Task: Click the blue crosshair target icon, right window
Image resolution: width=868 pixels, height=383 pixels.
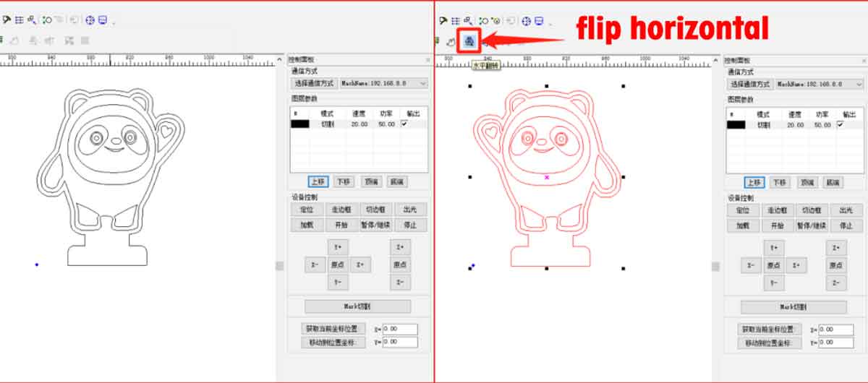Action: 527,21
